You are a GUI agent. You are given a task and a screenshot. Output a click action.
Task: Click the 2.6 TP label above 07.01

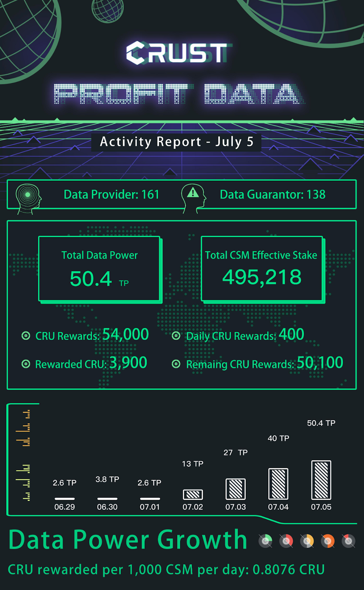coord(149,483)
